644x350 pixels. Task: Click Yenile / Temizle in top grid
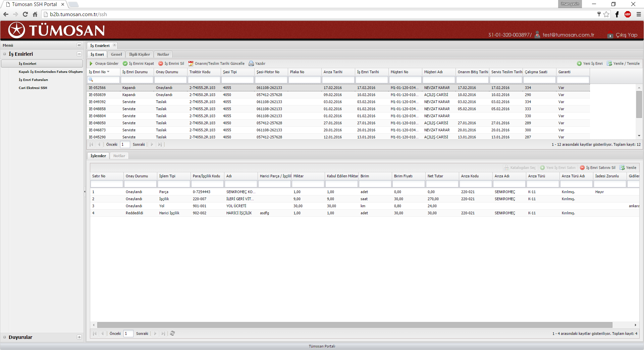(x=623, y=63)
